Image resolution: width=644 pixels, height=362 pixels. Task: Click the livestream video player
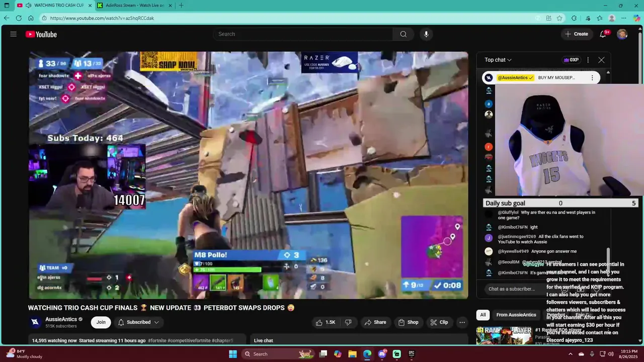point(249,175)
